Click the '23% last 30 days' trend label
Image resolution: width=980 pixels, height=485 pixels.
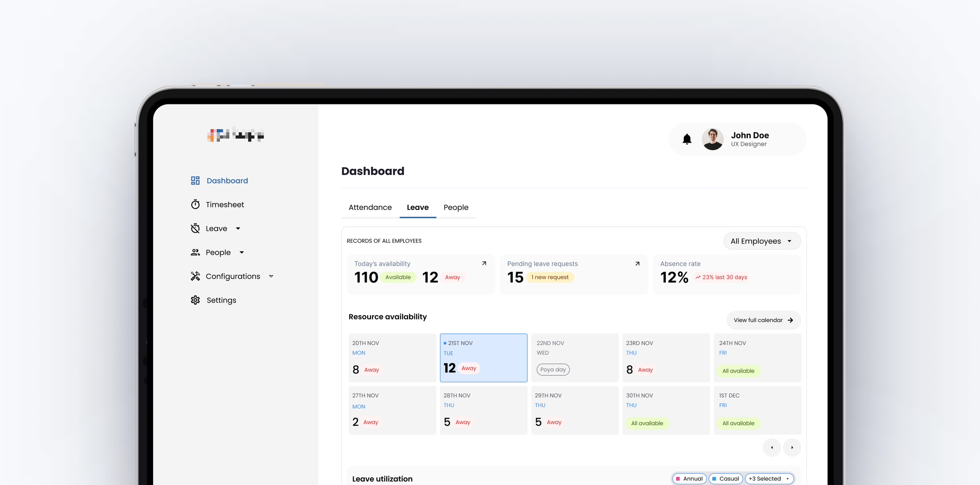coord(721,277)
